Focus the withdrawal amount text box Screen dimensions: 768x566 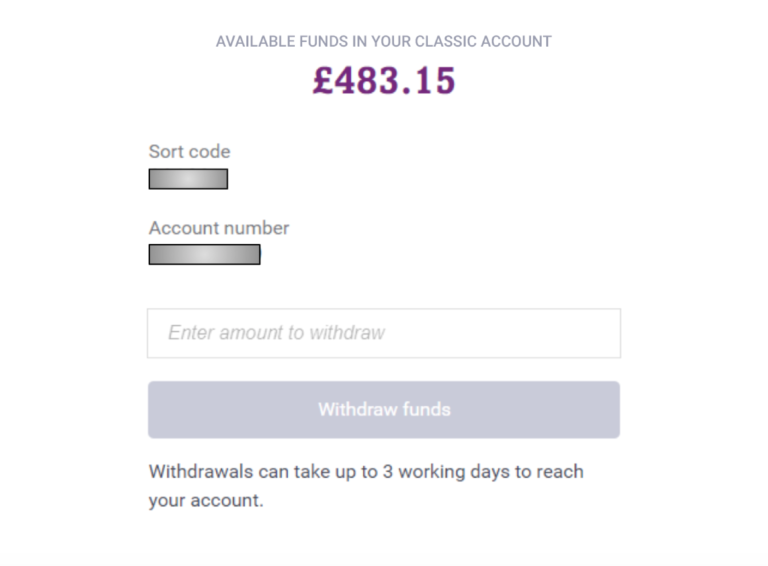point(384,333)
